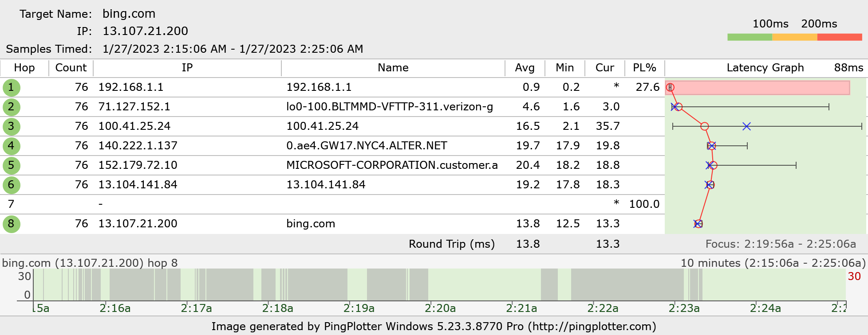Click the 2:23a timeline tick
868x335 pixels.
point(684,308)
